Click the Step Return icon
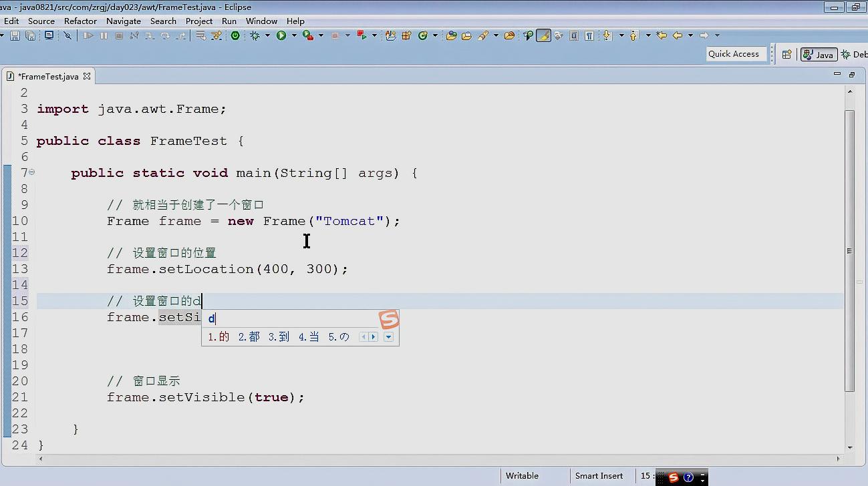Image resolution: width=868 pixels, height=486 pixels. (x=180, y=35)
